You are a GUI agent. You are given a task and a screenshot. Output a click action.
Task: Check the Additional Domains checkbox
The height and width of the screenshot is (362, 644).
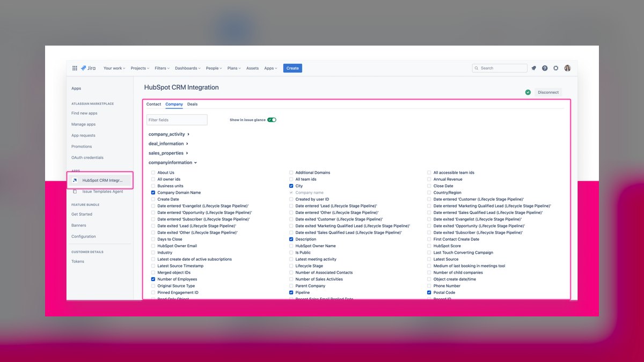pyautogui.click(x=291, y=173)
